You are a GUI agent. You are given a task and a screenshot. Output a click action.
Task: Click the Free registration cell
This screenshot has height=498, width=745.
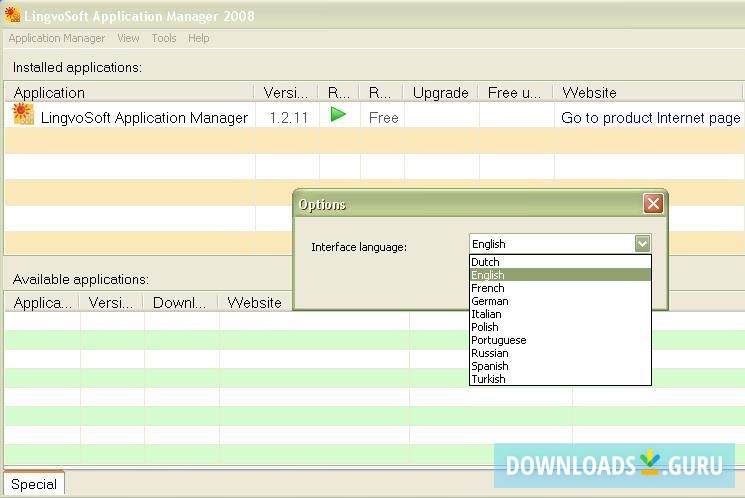click(x=383, y=117)
